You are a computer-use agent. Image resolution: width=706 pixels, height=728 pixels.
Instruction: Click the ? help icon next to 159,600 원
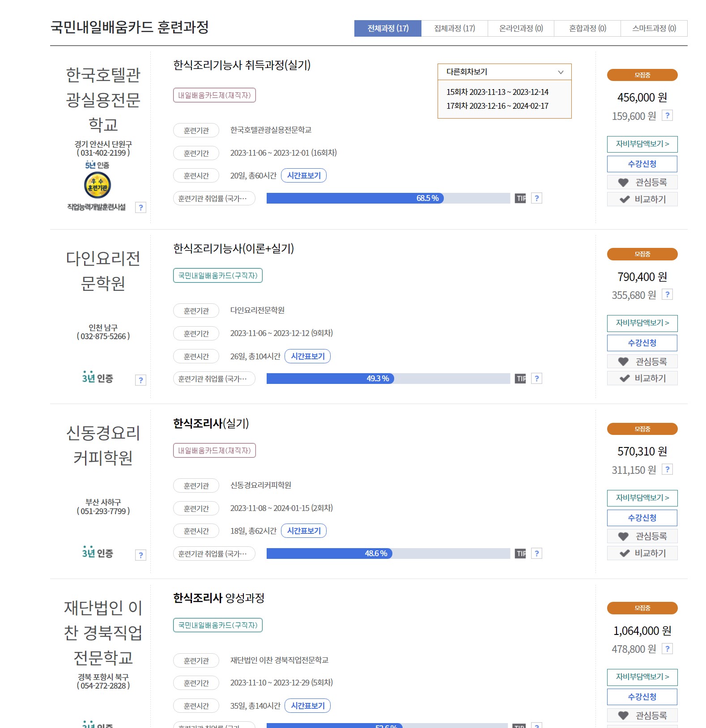click(668, 116)
